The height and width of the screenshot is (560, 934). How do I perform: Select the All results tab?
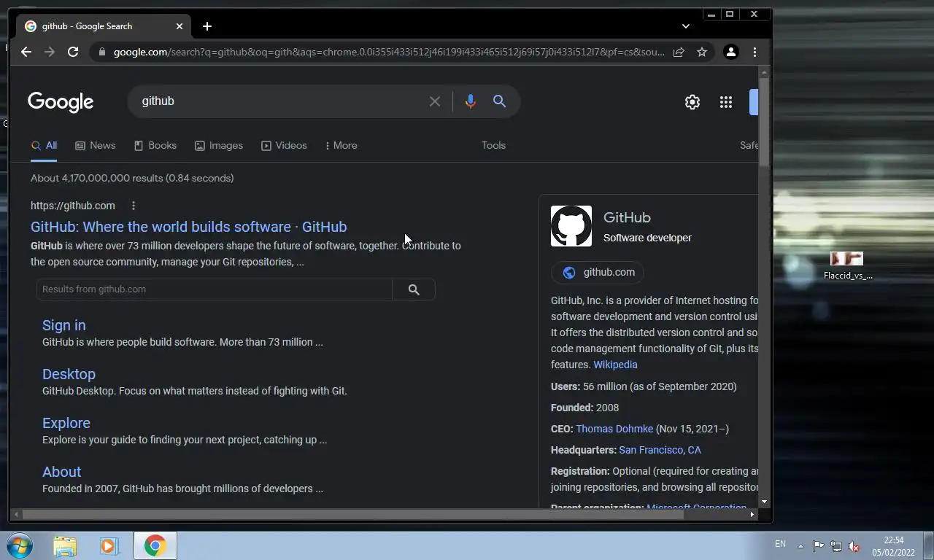(44, 145)
